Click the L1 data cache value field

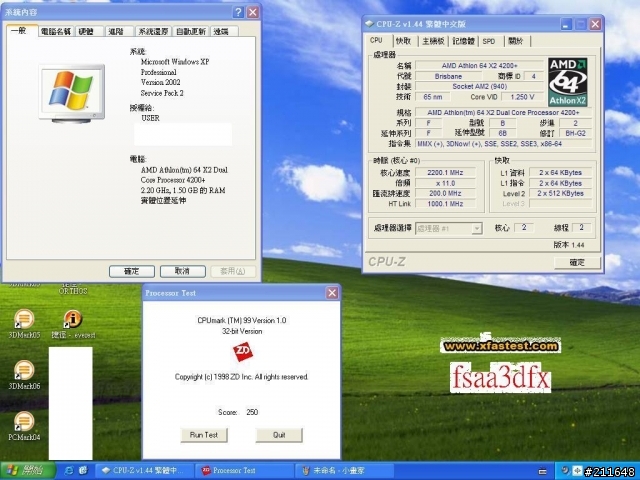click(x=560, y=173)
